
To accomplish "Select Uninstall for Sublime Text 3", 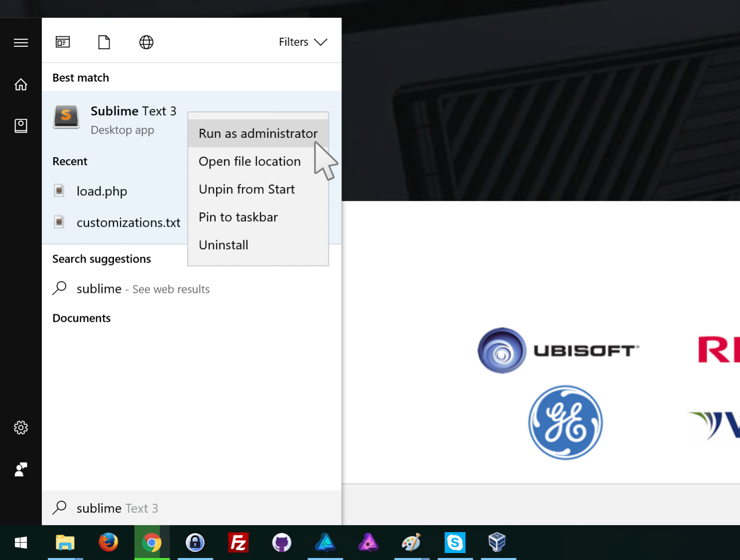I will (223, 245).
